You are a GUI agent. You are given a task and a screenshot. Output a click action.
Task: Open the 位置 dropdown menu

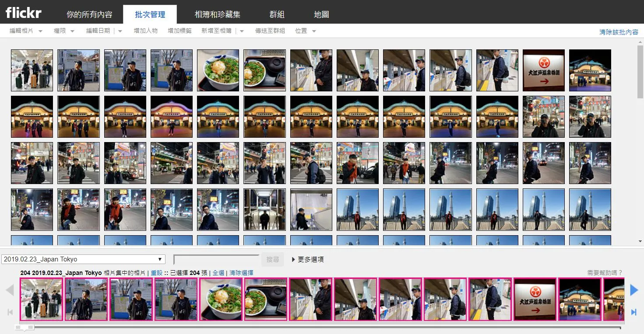pos(306,31)
